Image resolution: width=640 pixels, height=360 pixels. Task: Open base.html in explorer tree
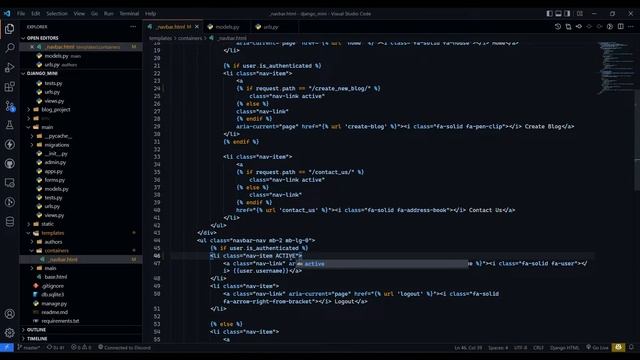tap(56, 277)
